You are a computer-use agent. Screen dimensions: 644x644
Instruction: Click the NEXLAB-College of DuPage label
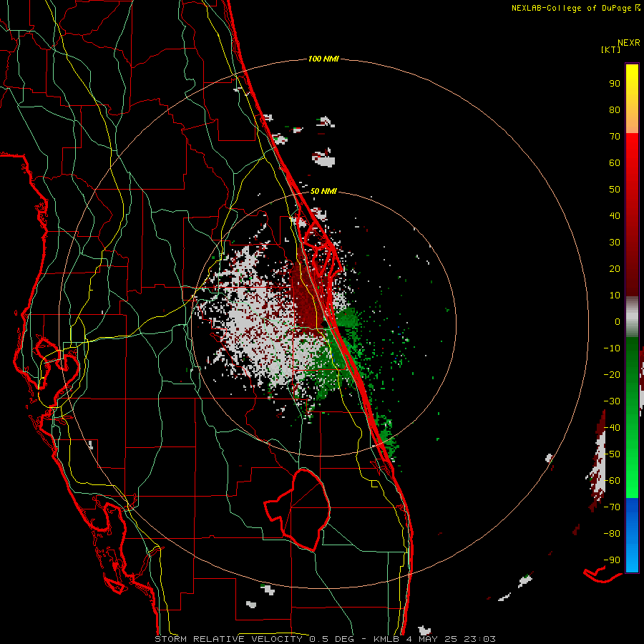570,8
